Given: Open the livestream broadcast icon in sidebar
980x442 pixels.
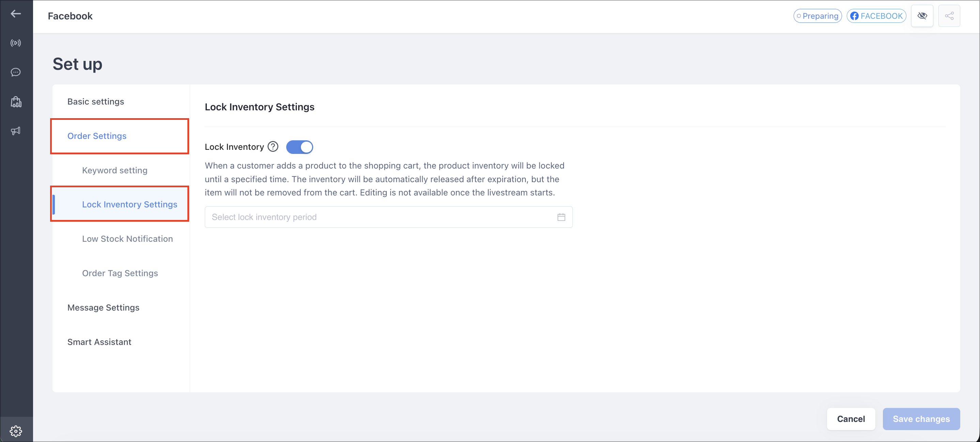Looking at the screenshot, I should click(16, 43).
